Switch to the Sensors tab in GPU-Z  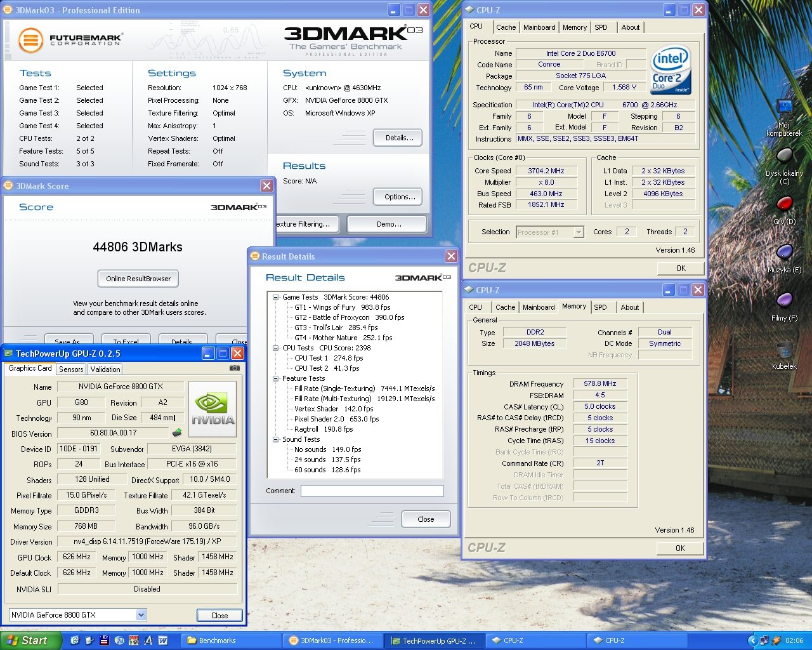tap(71, 369)
